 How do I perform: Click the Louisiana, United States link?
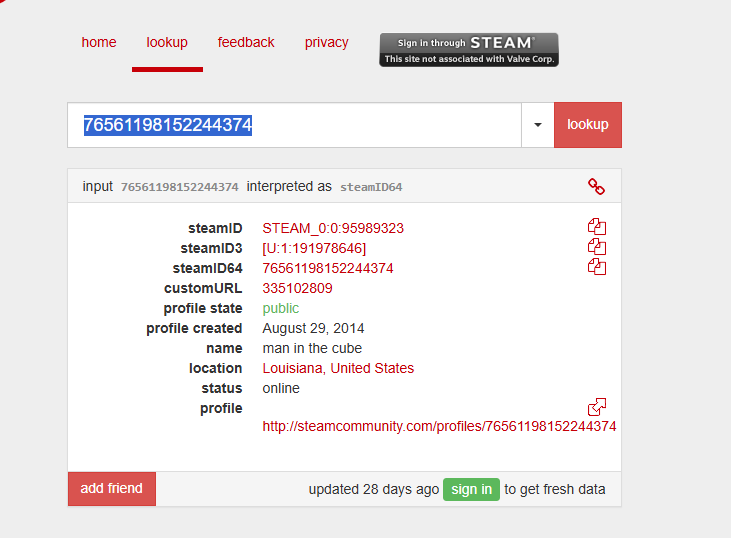(x=338, y=368)
